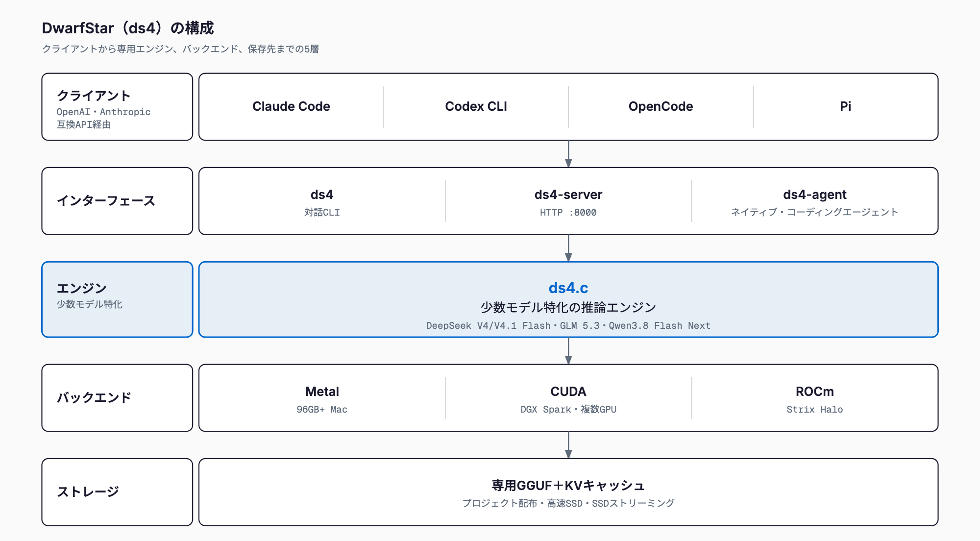Click "OpenAI・Anthropic" under クライアント
Viewport: 980px width, 541px height.
click(x=103, y=112)
